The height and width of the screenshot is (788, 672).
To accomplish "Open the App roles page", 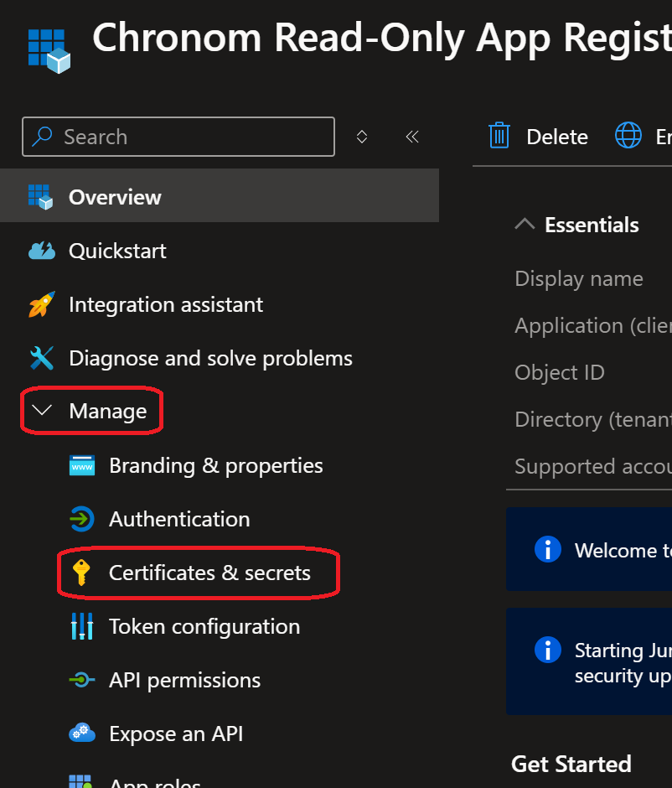I will coord(154,780).
